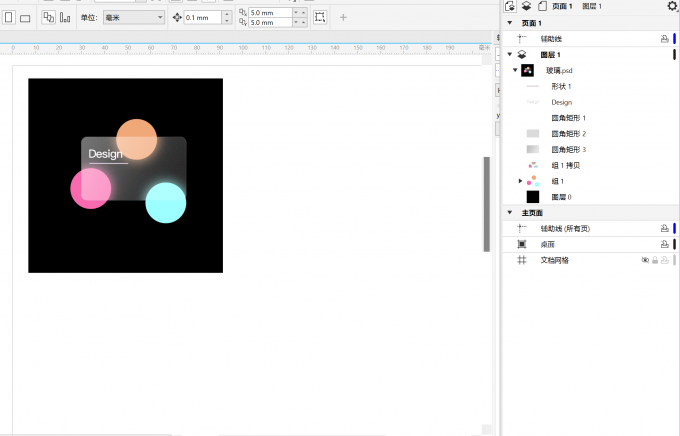Expand the 组 1 group in tree
The image size is (680, 436).
520,181
